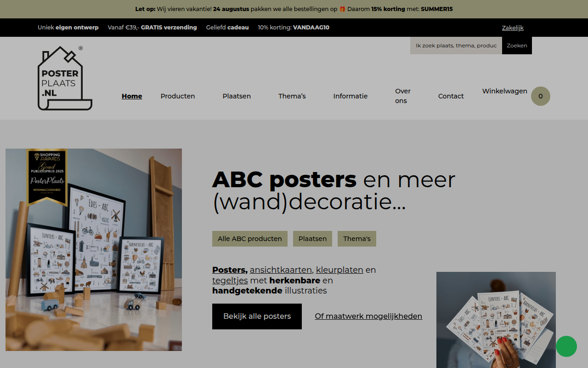Click the olive Thema's button under the heading

pos(357,239)
